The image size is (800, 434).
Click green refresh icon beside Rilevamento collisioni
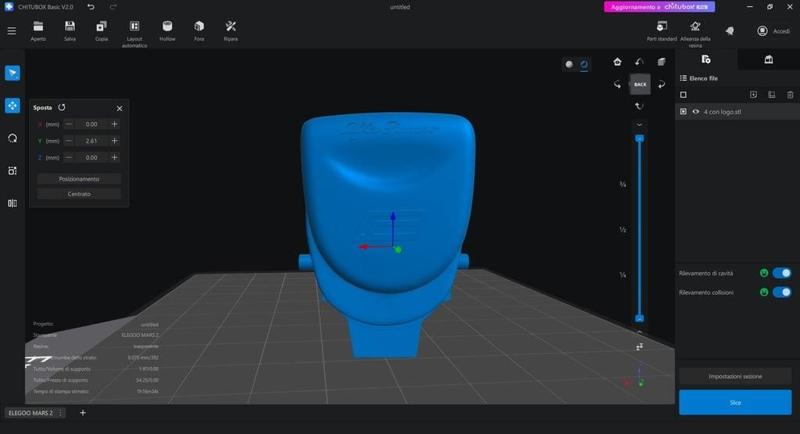click(x=764, y=292)
